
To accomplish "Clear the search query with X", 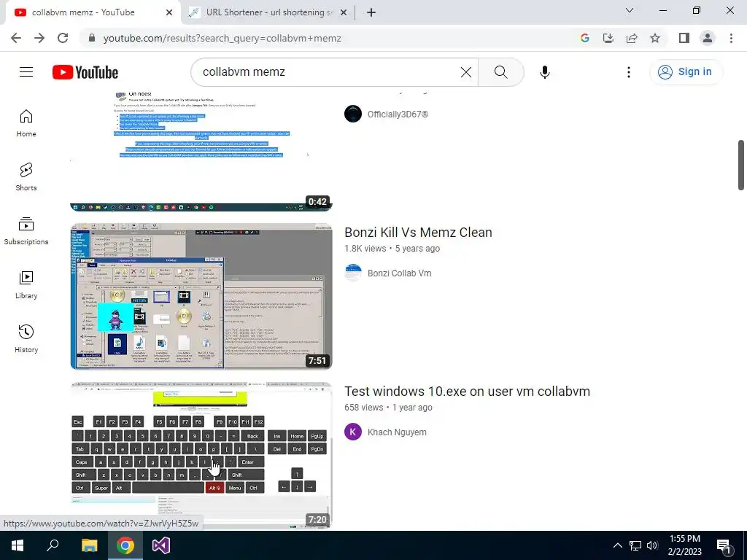I will coord(466,72).
